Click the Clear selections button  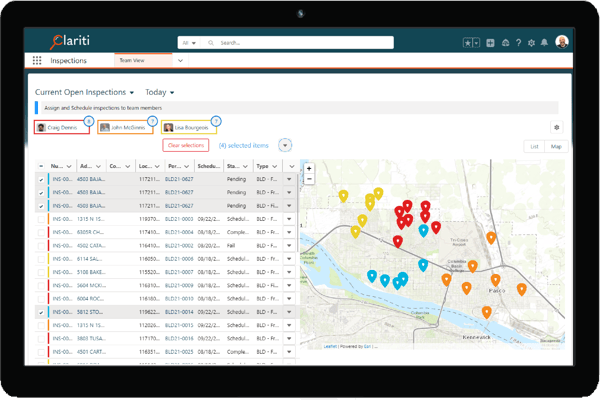184,145
